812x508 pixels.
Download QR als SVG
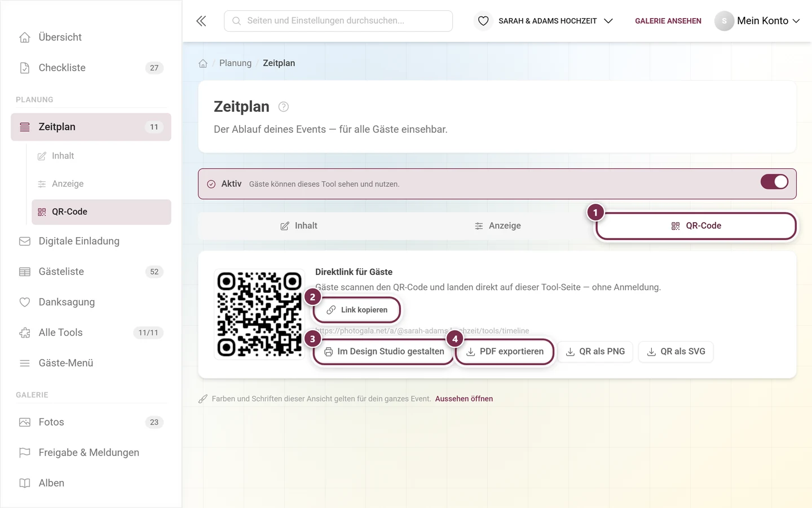(x=676, y=352)
